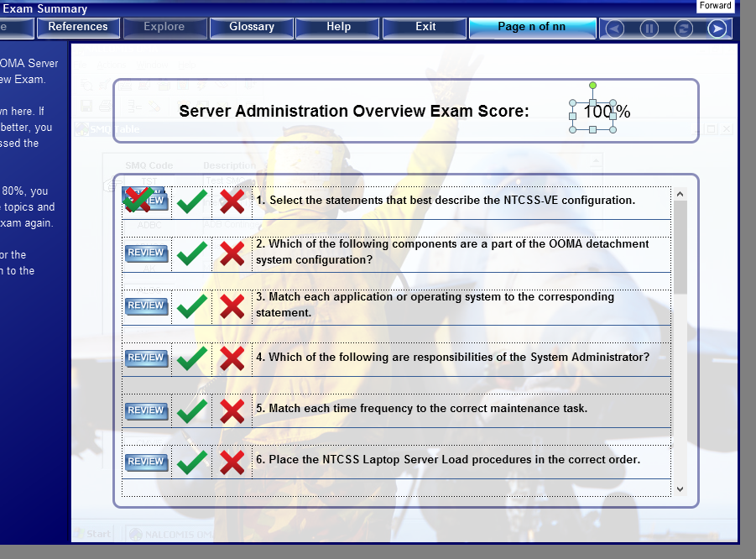The width and height of the screenshot is (756, 559).
Task: Click green checkmark for question 4
Action: click(192, 359)
